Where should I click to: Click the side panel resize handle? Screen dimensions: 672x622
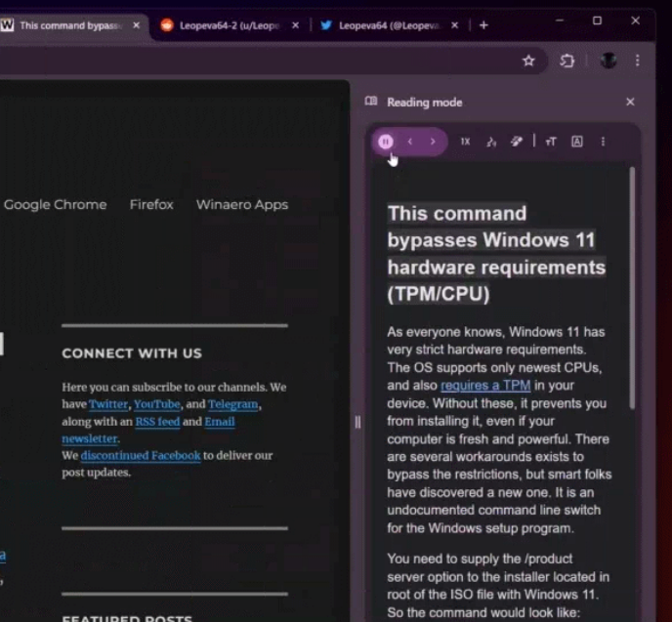pyautogui.click(x=357, y=423)
